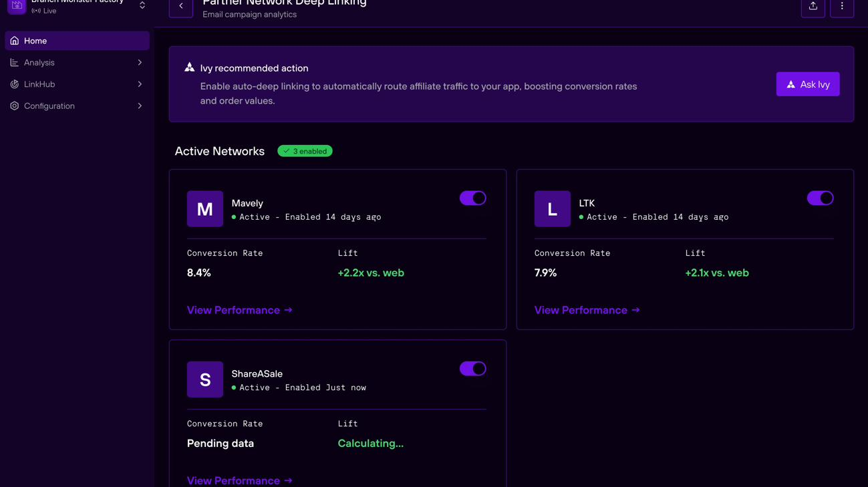The image size is (868, 487).
Task: Click the Ask Ivy button
Action: pyautogui.click(x=808, y=84)
